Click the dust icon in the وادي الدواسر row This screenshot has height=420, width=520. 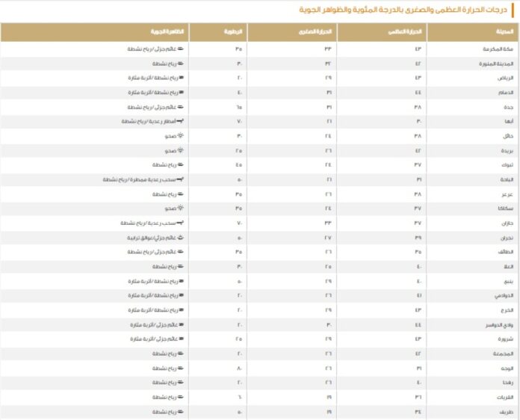[182, 324]
